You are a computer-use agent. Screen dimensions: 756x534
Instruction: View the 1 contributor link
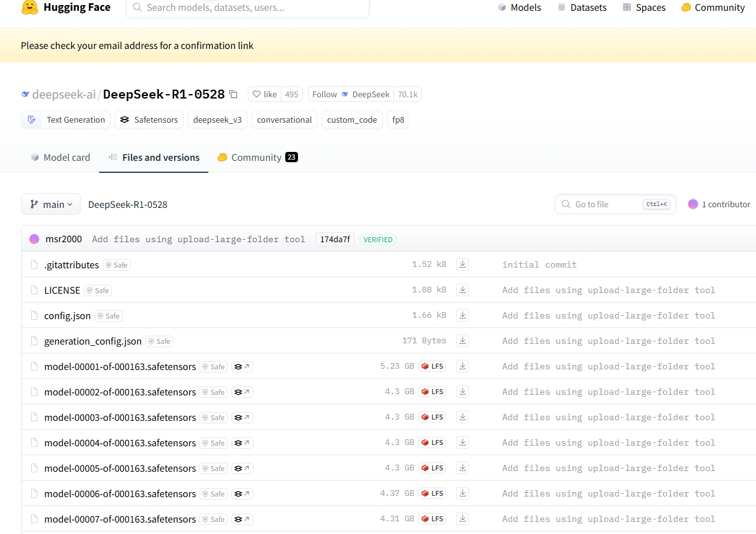pyautogui.click(x=726, y=205)
